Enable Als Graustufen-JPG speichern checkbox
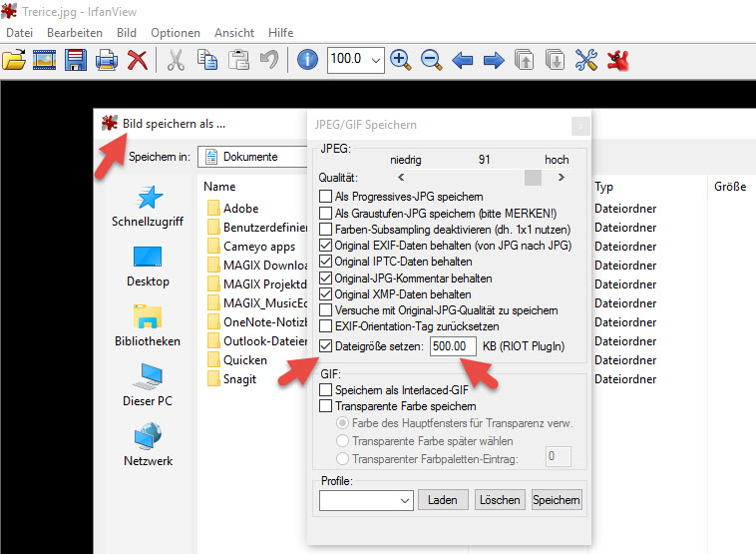 click(326, 214)
